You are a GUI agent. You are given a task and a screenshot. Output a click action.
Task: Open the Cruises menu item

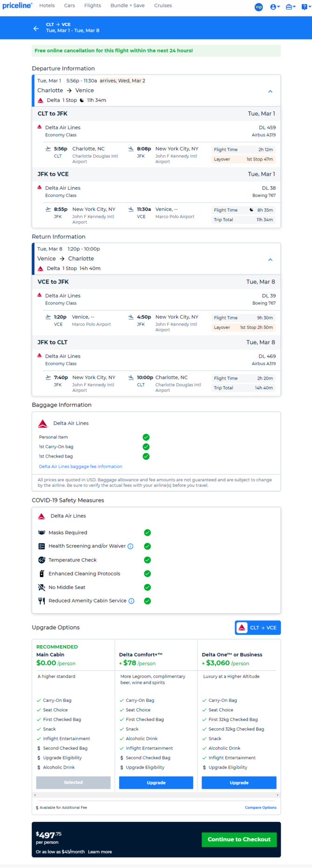(x=163, y=6)
